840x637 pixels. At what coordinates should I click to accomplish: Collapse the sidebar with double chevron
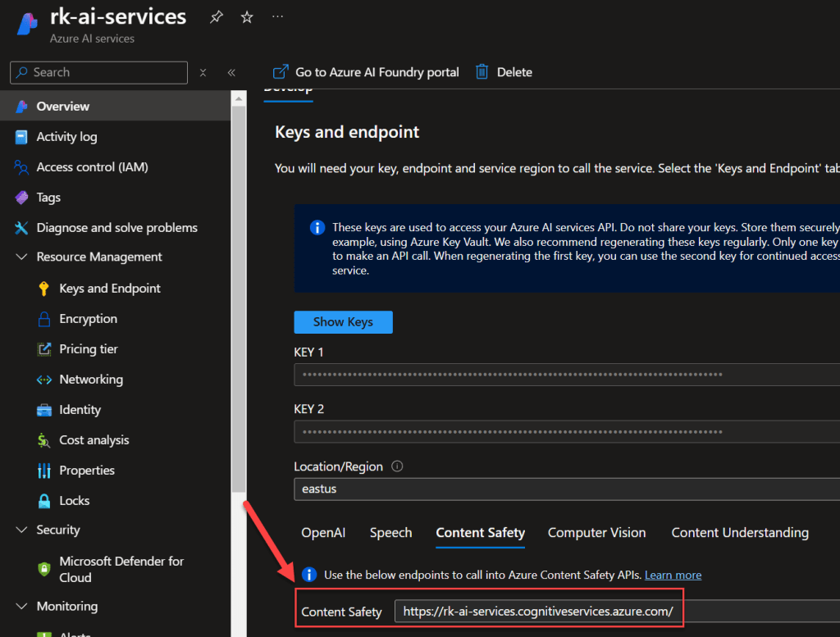231,72
